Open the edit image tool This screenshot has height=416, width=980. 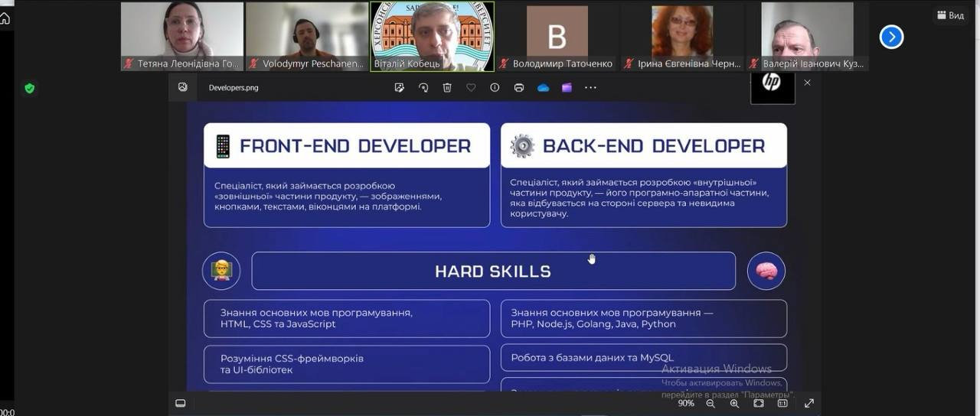[399, 88]
